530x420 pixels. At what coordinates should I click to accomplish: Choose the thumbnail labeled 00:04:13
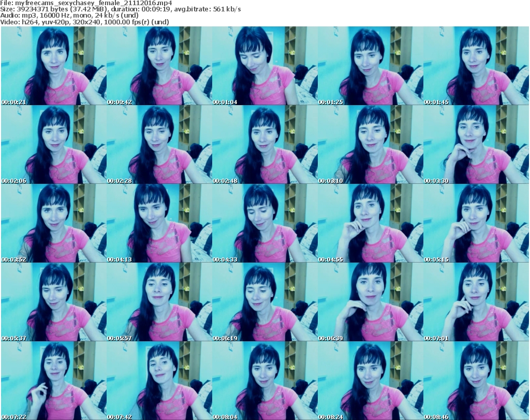(x=159, y=223)
